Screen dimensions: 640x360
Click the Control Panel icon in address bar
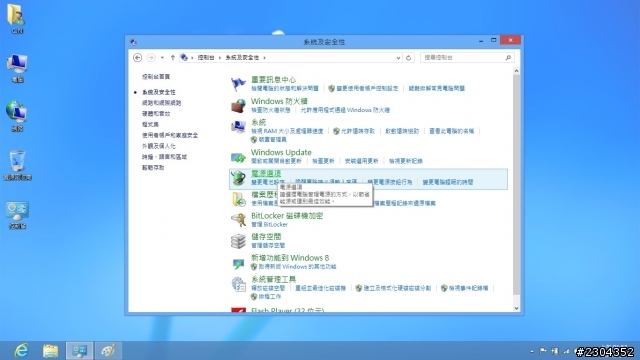click(184, 58)
